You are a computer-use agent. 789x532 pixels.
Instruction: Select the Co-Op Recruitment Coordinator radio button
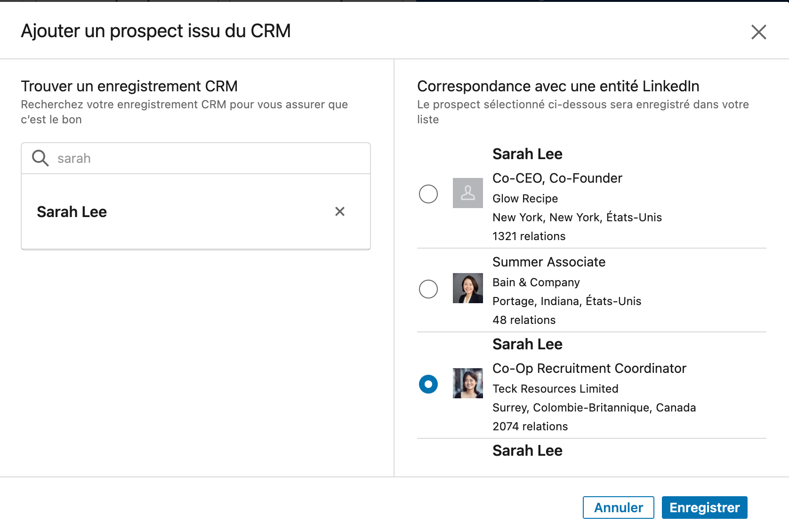[x=428, y=384]
